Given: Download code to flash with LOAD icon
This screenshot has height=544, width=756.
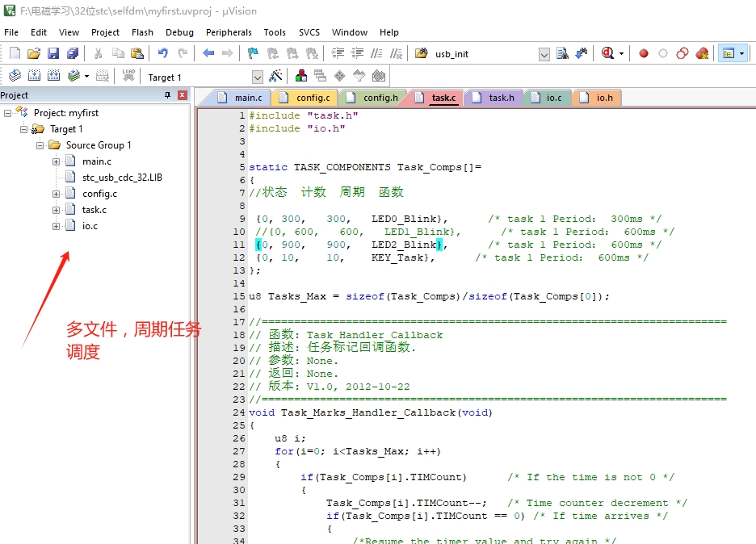Looking at the screenshot, I should click(x=128, y=76).
